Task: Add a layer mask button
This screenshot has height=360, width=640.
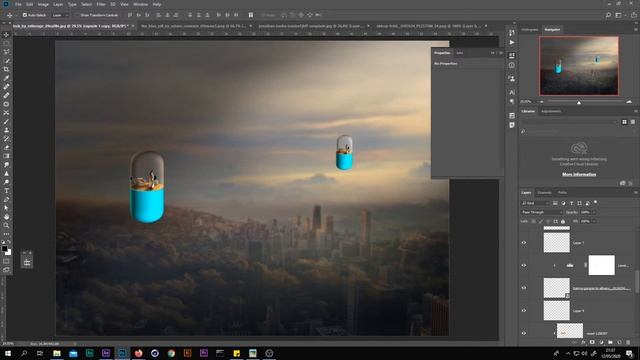Action: click(x=592, y=342)
